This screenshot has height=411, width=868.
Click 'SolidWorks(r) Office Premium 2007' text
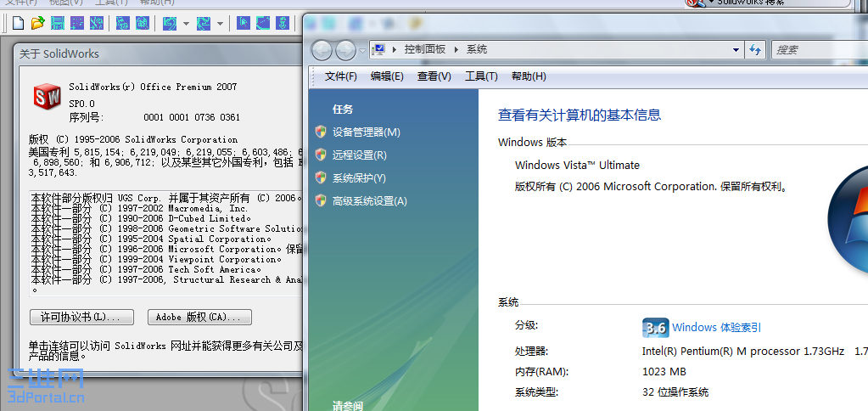[x=153, y=87]
